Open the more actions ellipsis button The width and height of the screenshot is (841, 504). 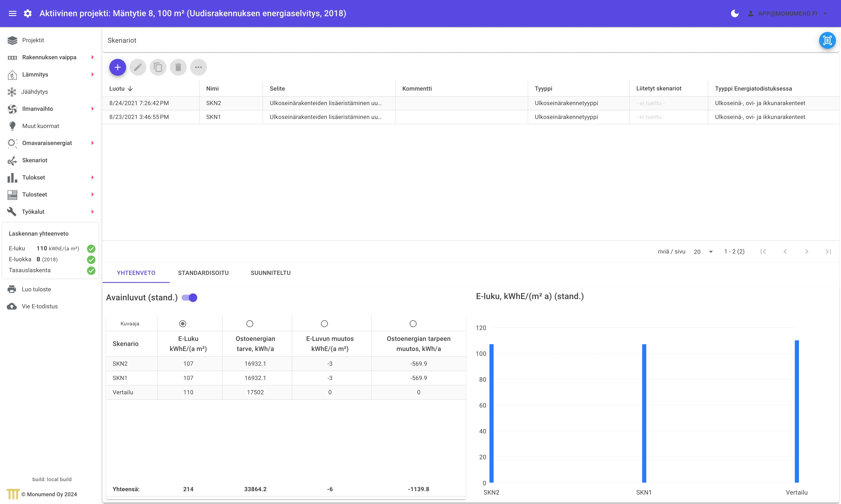[198, 67]
